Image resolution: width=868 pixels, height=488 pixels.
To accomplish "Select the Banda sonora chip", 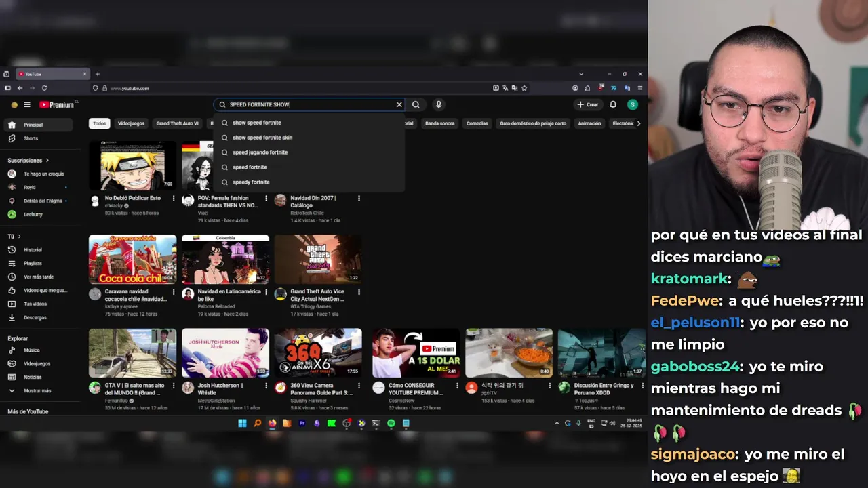I will [439, 123].
